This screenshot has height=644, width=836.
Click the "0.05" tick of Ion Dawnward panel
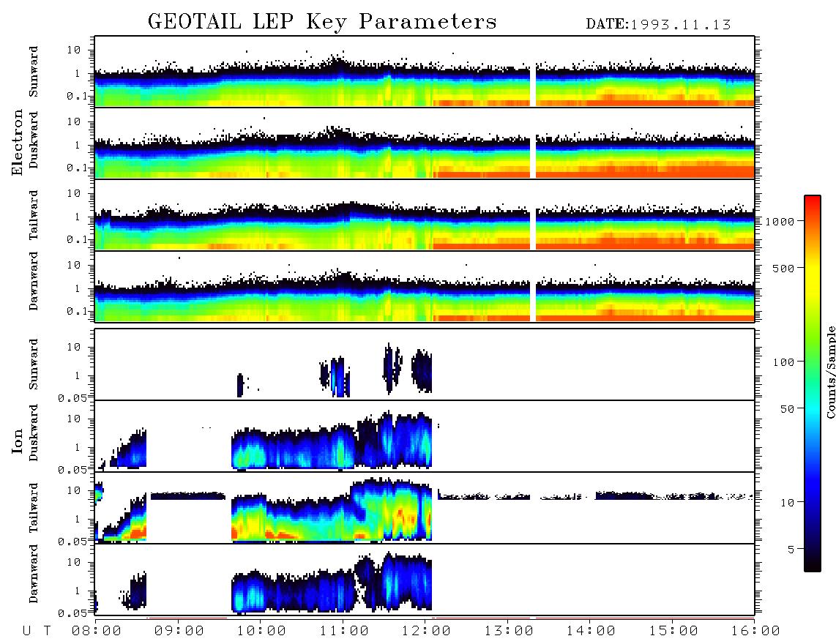(72, 613)
